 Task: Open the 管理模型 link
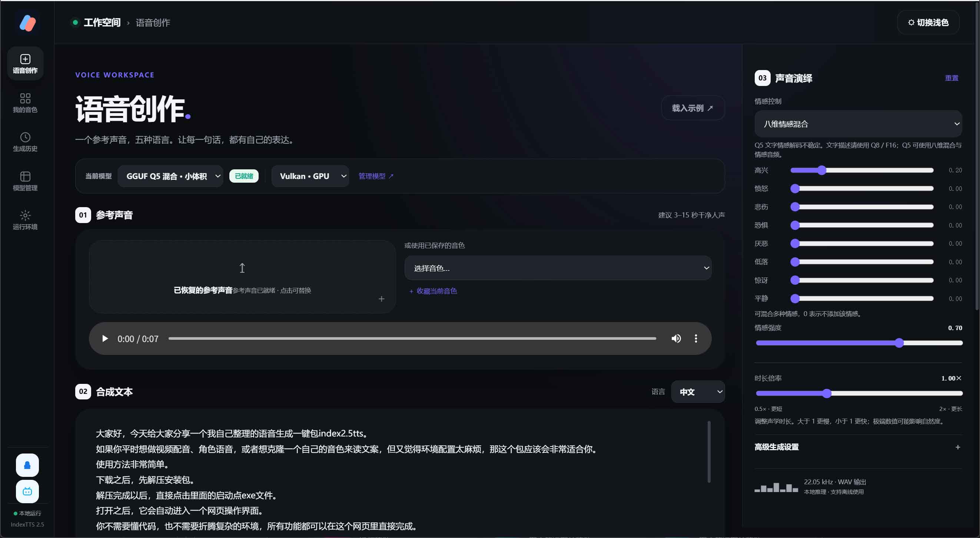pos(376,176)
